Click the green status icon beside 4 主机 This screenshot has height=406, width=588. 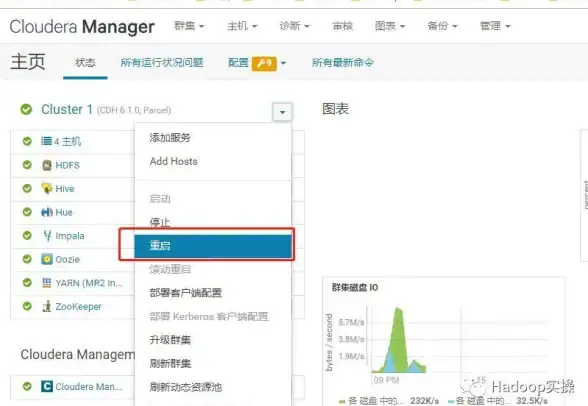27,141
